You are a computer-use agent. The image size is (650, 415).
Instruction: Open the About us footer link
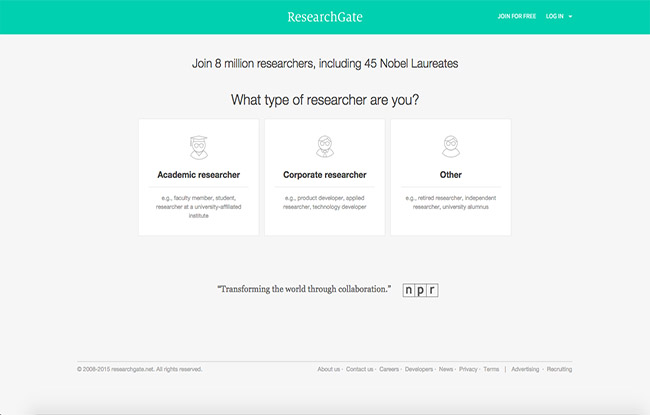pos(328,369)
